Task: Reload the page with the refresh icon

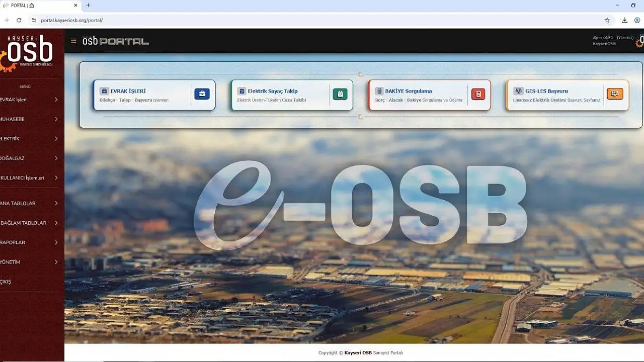Action: 19,20
